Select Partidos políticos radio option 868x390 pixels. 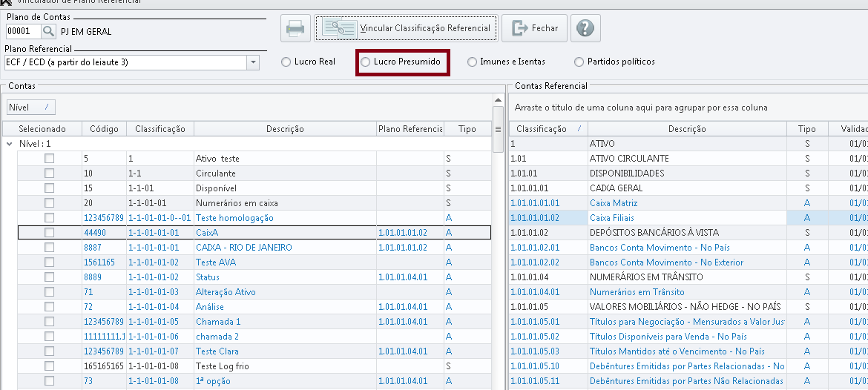[x=614, y=62]
